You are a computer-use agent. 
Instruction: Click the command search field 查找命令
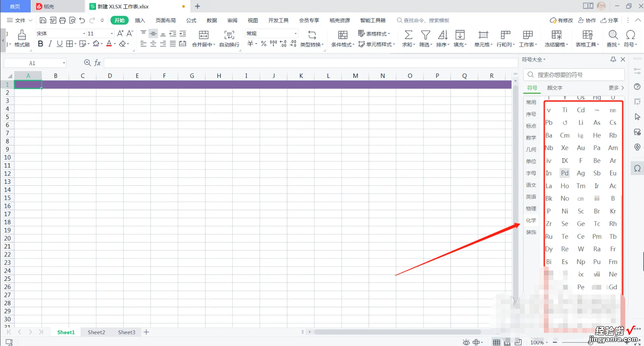[x=423, y=20]
